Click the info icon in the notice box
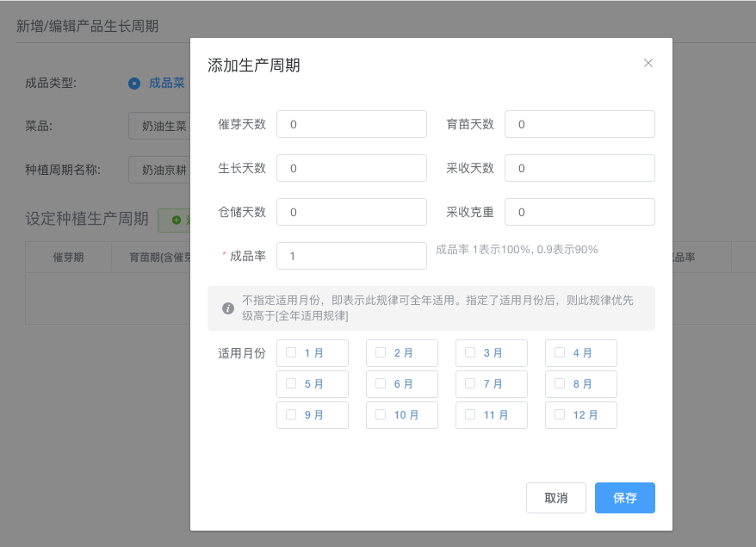This screenshot has height=547, width=756. [x=228, y=308]
